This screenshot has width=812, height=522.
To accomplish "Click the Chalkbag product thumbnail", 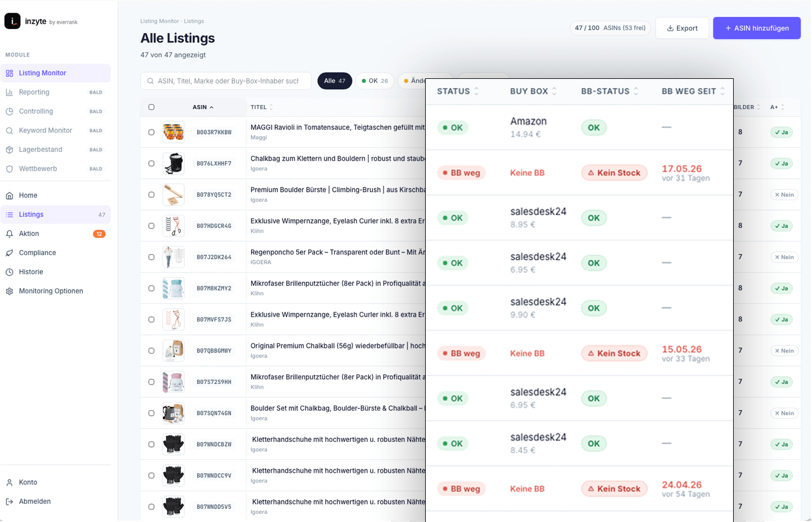I will point(173,164).
